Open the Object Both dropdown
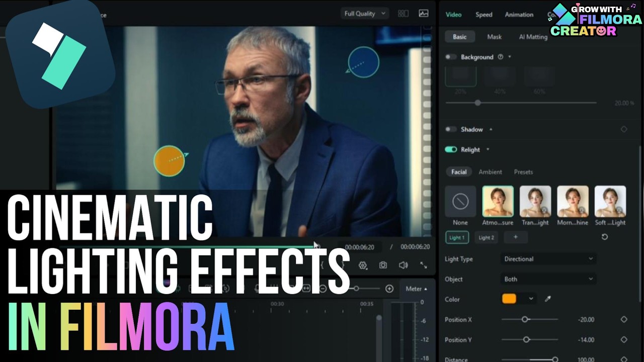This screenshot has width=644, height=362. pos(549,279)
